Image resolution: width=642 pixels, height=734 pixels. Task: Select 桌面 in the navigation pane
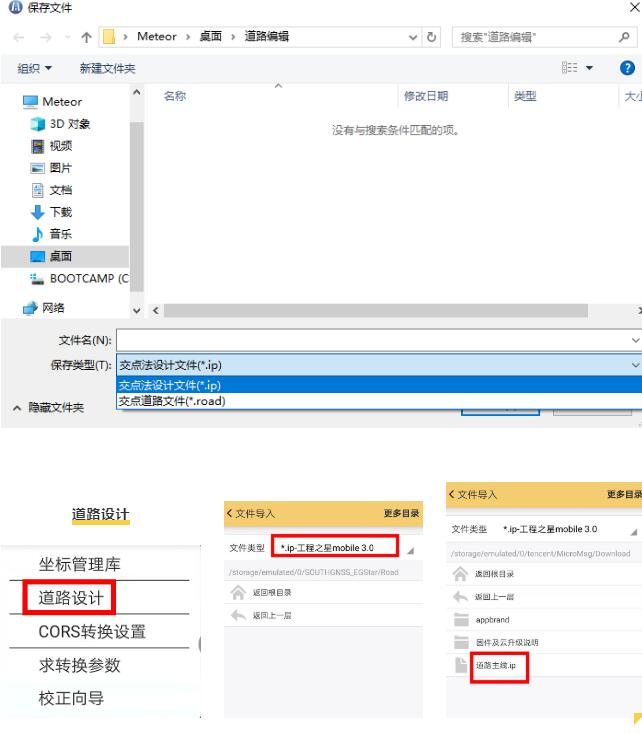pyautogui.click(x=65, y=256)
